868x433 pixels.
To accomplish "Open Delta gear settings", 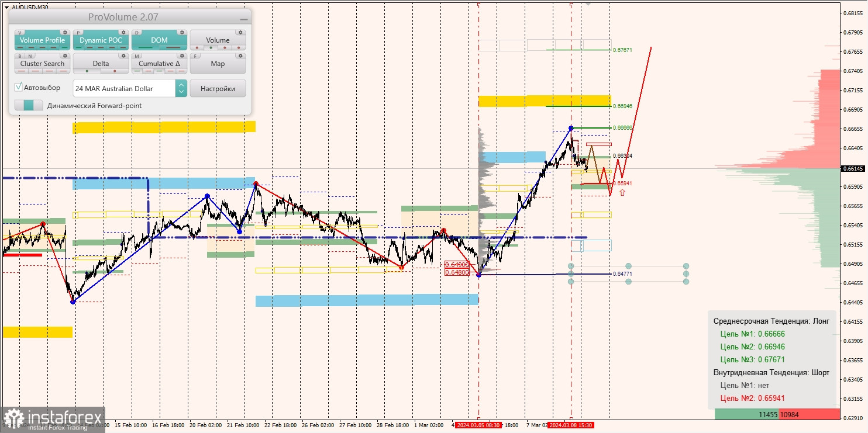I will coord(123,56).
